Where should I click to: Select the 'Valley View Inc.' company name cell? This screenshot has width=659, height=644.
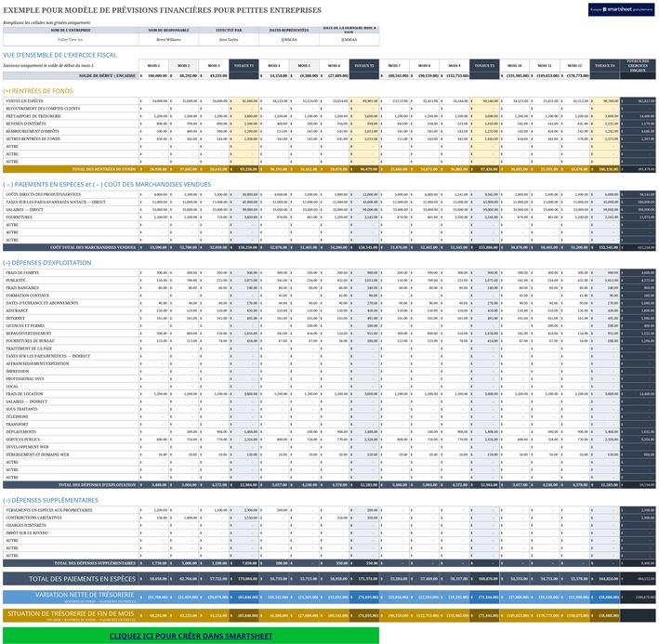[71, 39]
